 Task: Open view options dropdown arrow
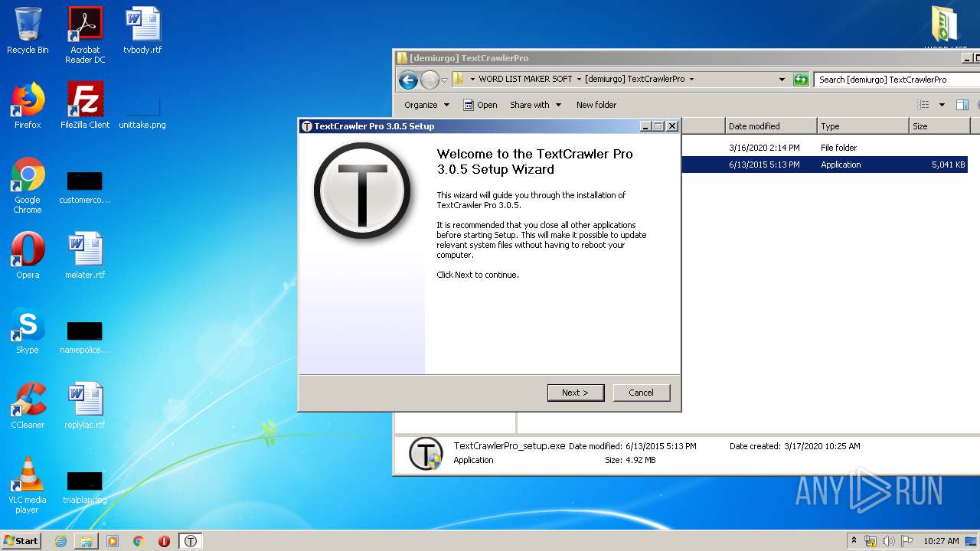pos(942,105)
